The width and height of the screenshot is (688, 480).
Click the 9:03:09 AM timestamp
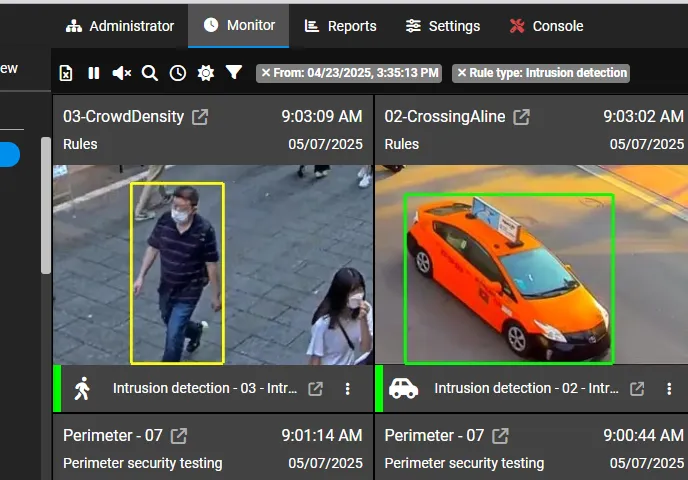coord(322,117)
